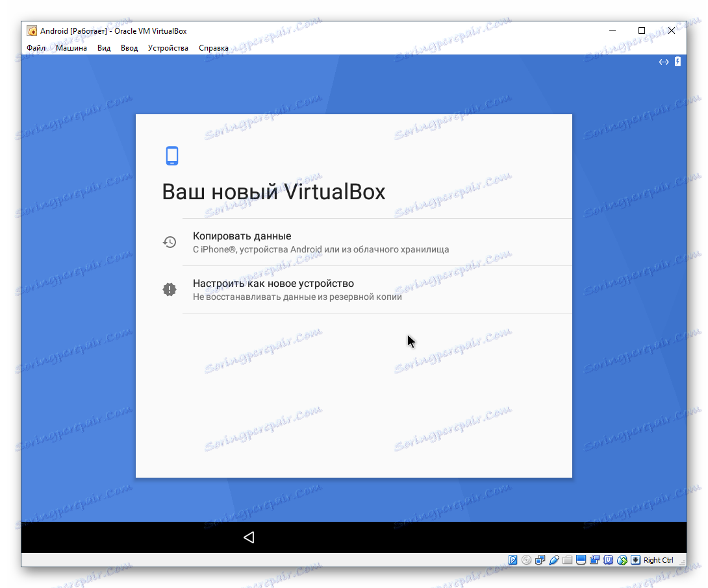The height and width of the screenshot is (588, 708).
Task: Click the 'Ваш новый VirtualBox' heading
Action: (x=273, y=192)
